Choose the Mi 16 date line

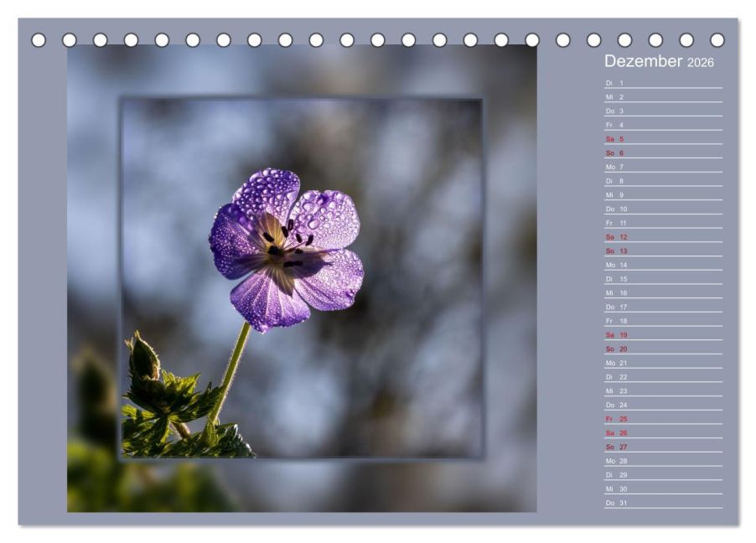tap(662, 293)
